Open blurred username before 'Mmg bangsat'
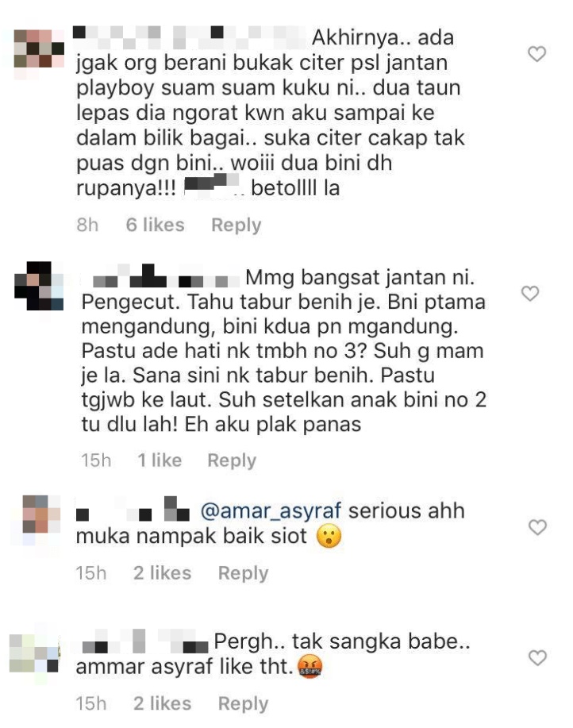Screen dimensions: 573x728 click(160, 277)
